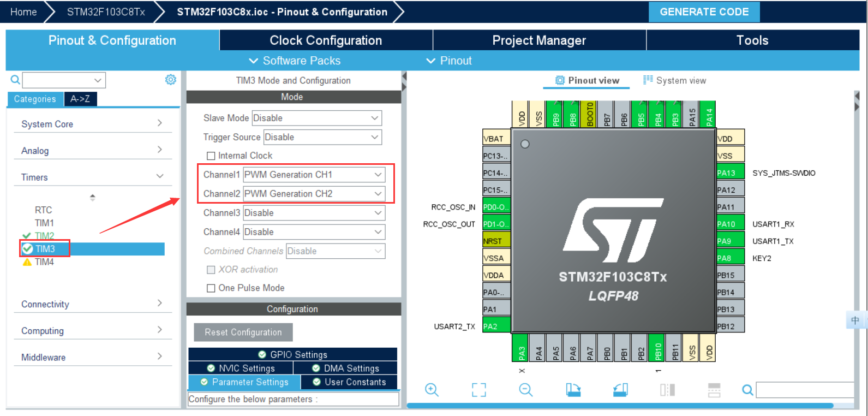Select the PA3 pin at the chip bottom
The image size is (868, 416).
coord(521,348)
